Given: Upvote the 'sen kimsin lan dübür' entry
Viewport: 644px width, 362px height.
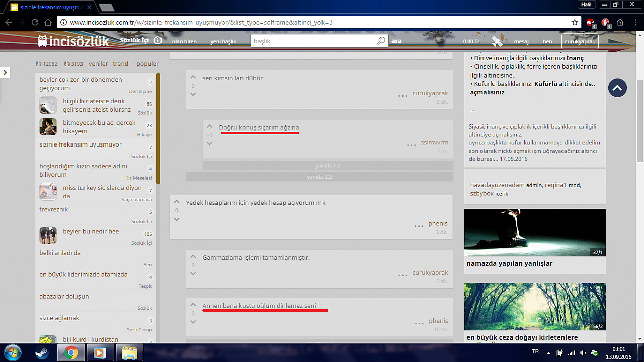Looking at the screenshot, I should pyautogui.click(x=193, y=77).
